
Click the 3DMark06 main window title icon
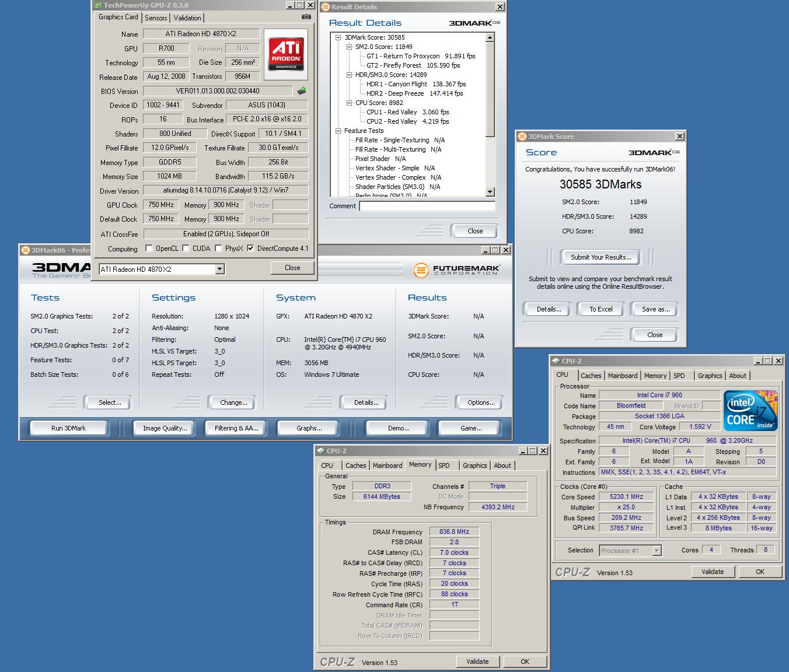pyautogui.click(x=25, y=250)
